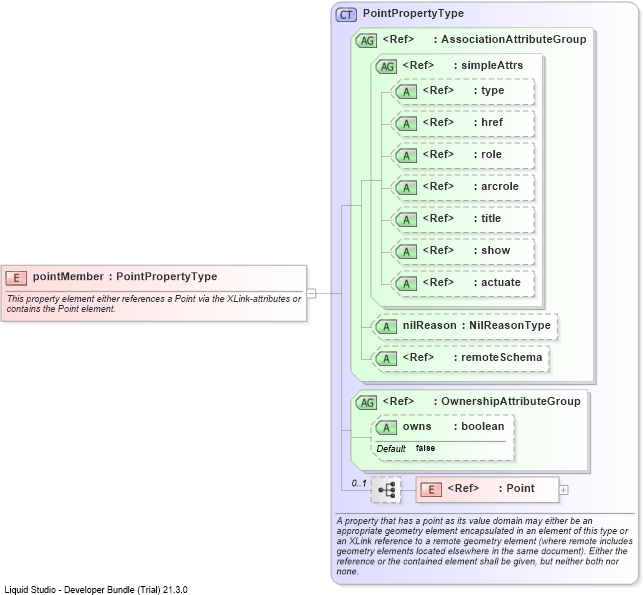Screen dimensions: 643x595
Task: Click the A icon of nilReason attribute
Action: tap(386, 326)
